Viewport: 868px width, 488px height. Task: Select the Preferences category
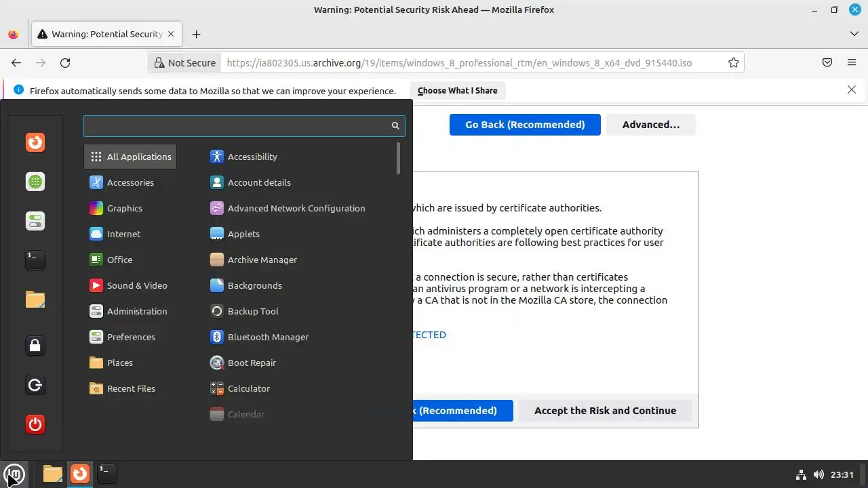click(x=130, y=337)
